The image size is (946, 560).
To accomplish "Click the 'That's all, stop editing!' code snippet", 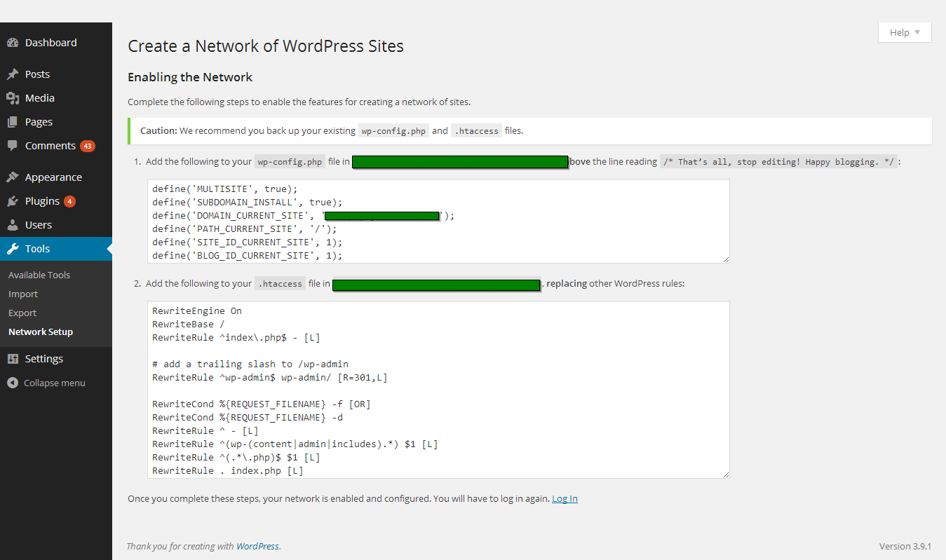I will (778, 162).
